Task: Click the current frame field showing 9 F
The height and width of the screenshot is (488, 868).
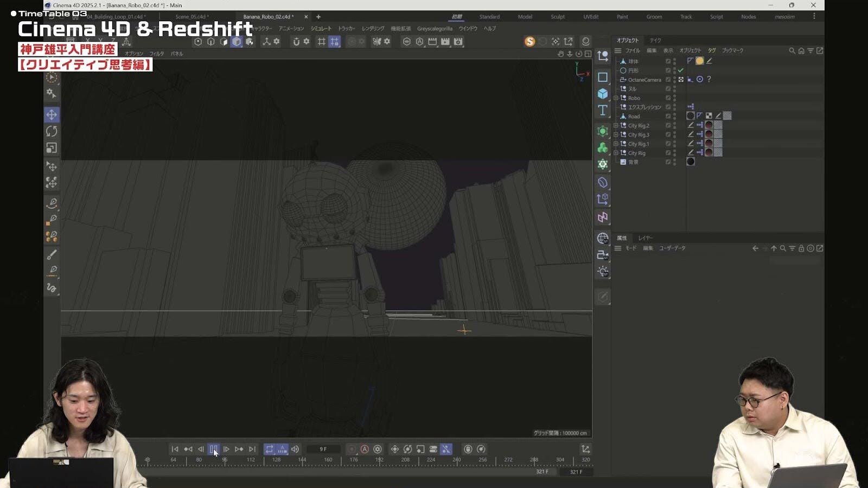Action: 323,449
